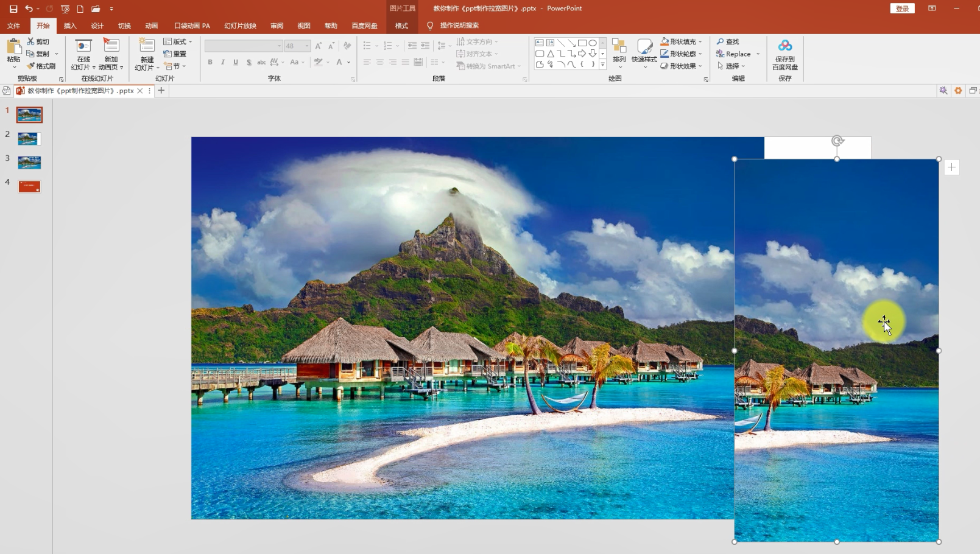This screenshot has width=980, height=554.
Task: Toggle Italic text style
Action: [x=223, y=62]
